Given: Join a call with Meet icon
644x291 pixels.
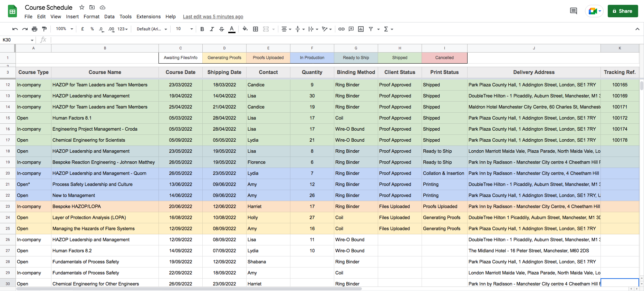Looking at the screenshot, I should (594, 11).
